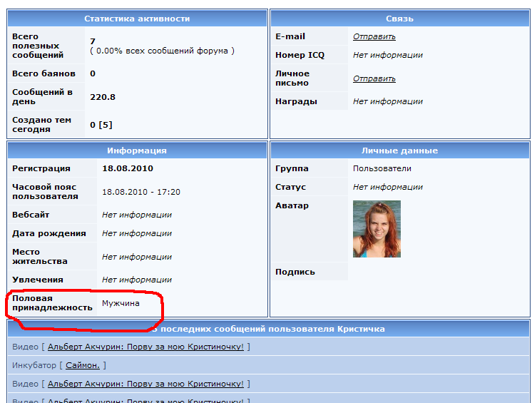Select the "Статистика активности" panel header
Image resolution: width=532 pixels, height=403 pixels.
(x=137, y=19)
